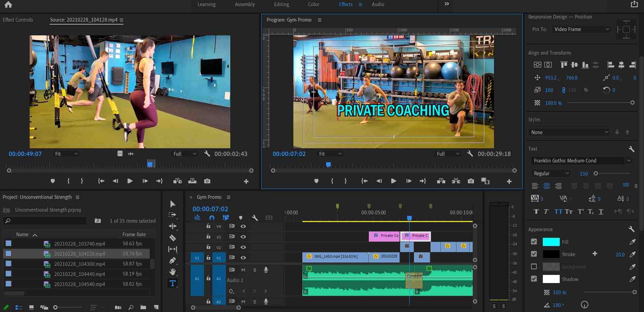
Task: Click the white Shadow color swatch
Action: pos(551,279)
